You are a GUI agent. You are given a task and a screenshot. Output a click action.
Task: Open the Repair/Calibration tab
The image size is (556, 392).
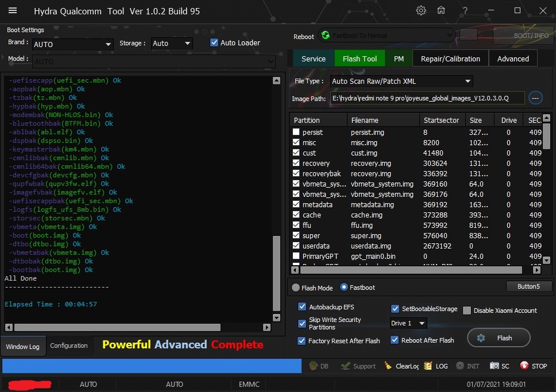point(450,59)
